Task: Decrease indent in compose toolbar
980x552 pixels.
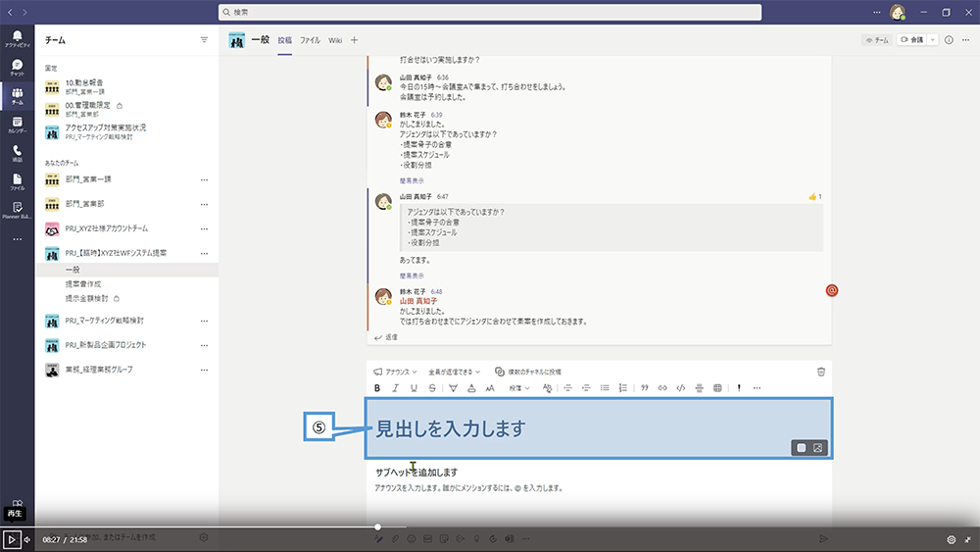Action: tap(567, 388)
